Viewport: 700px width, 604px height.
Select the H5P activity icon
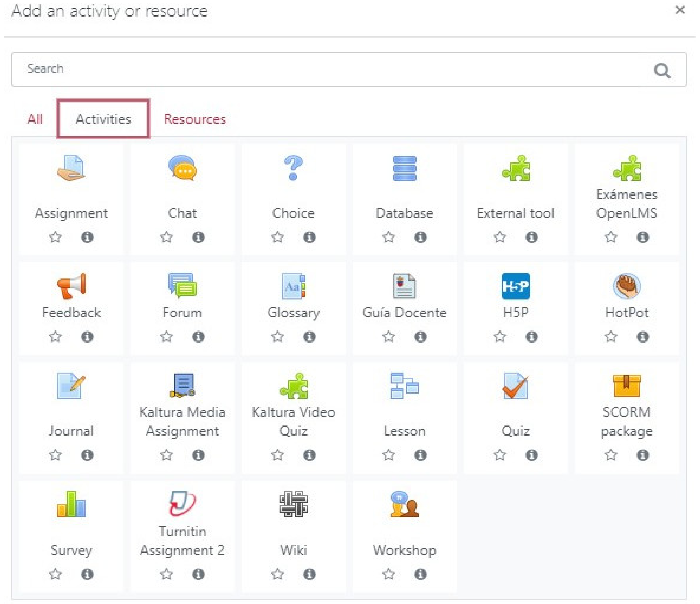pyautogui.click(x=516, y=286)
